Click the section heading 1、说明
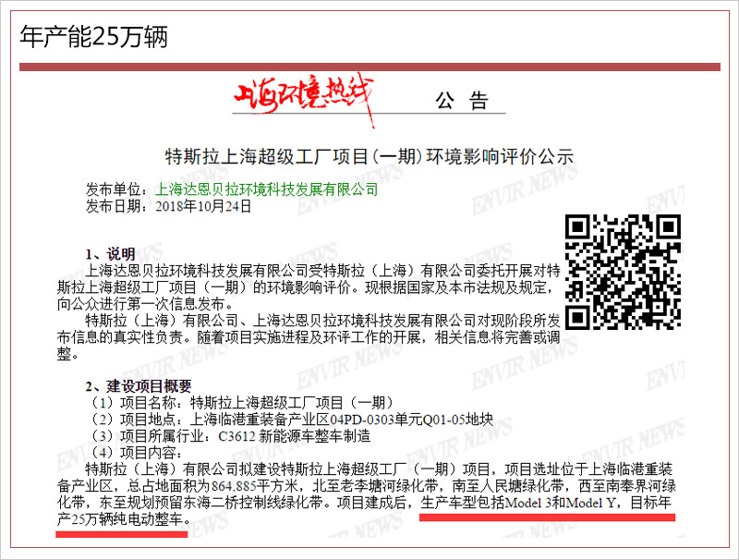Screen dimensions: 739x560 pyautogui.click(x=110, y=254)
